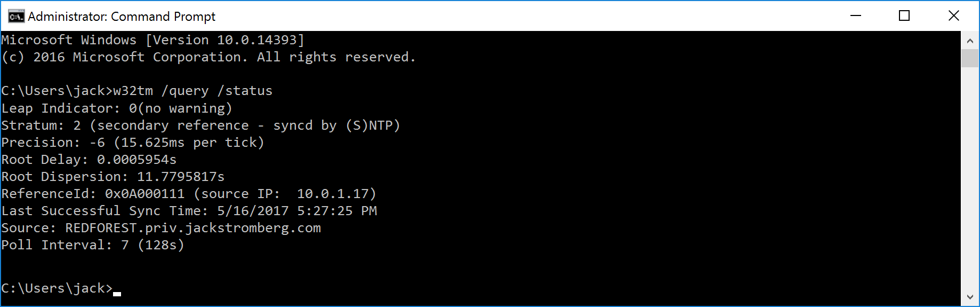Click the 'w32tm /query /status' command text

pos(192,91)
